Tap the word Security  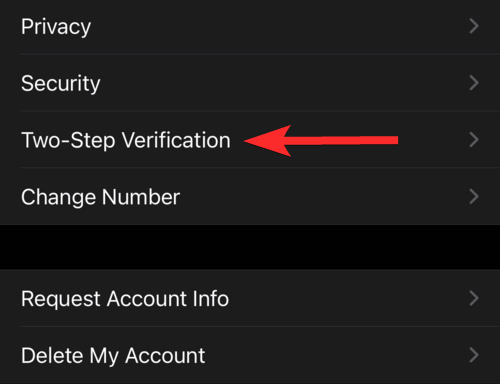pos(61,83)
